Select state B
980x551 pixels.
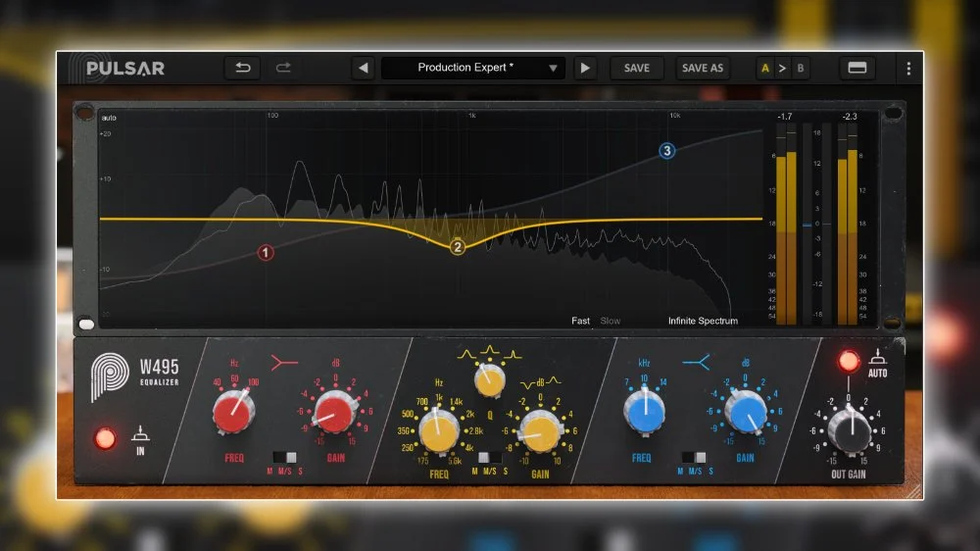click(800, 68)
